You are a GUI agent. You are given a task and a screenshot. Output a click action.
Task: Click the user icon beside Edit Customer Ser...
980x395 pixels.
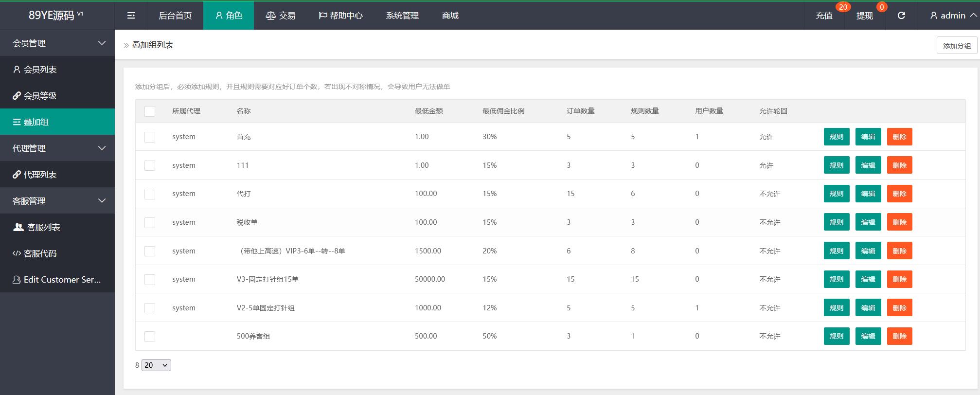17,280
